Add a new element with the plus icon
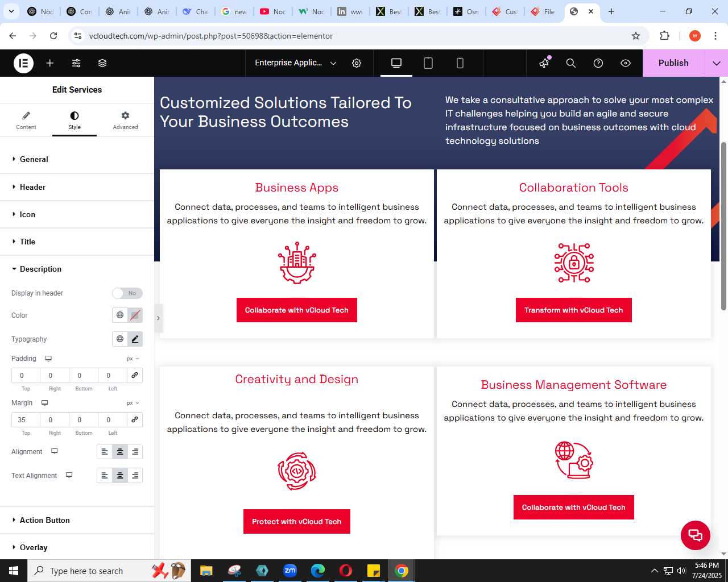 pyautogui.click(x=50, y=63)
